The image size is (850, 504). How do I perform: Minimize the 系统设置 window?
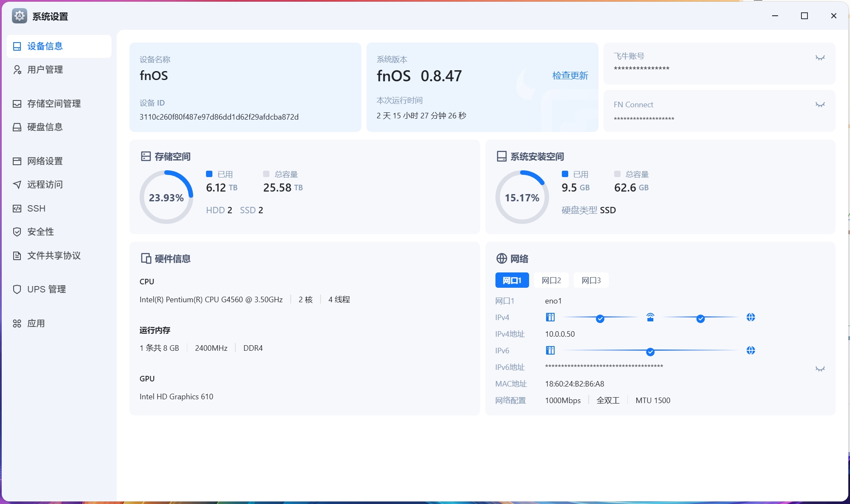click(775, 16)
